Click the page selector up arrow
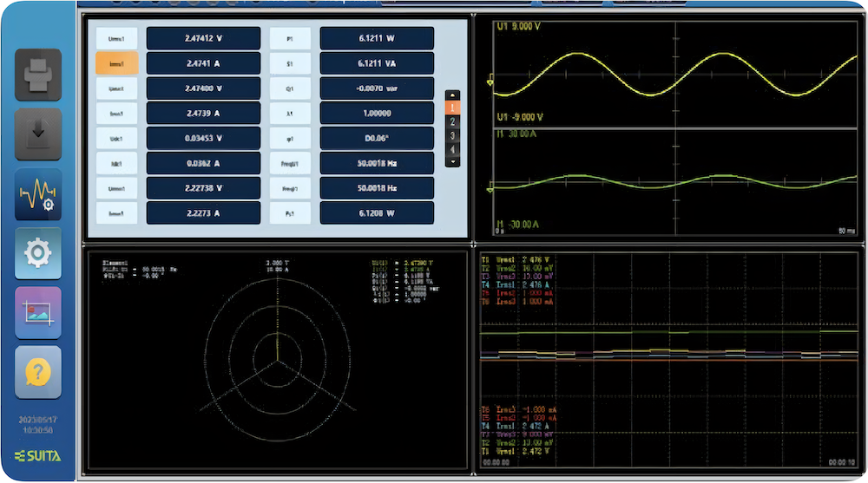Screen dimensions: 868x483 [452, 95]
